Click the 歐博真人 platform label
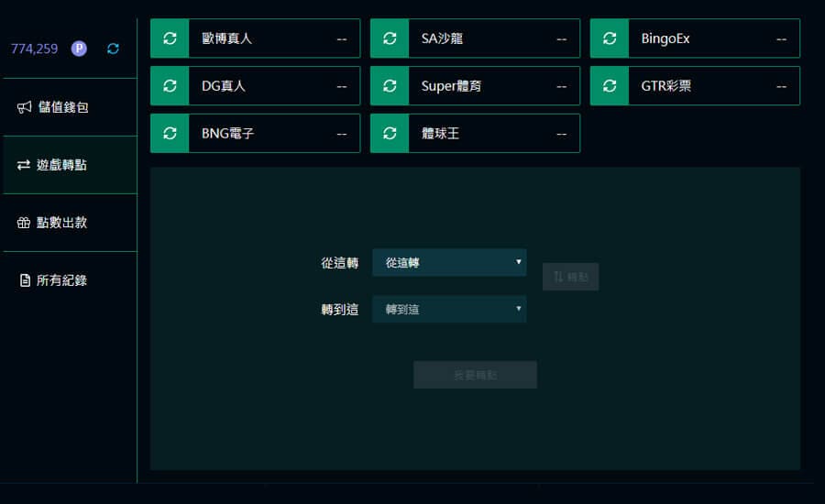 (x=226, y=38)
